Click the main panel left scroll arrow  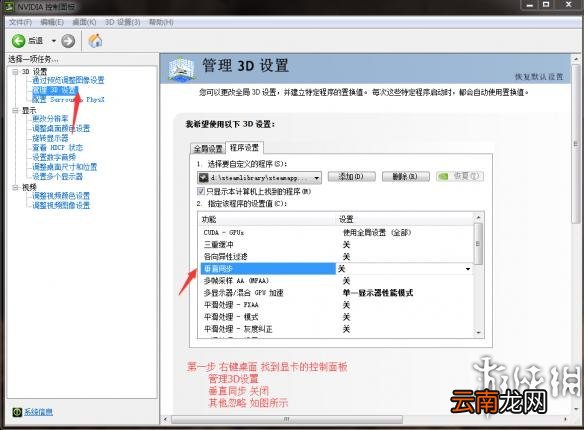point(165,419)
